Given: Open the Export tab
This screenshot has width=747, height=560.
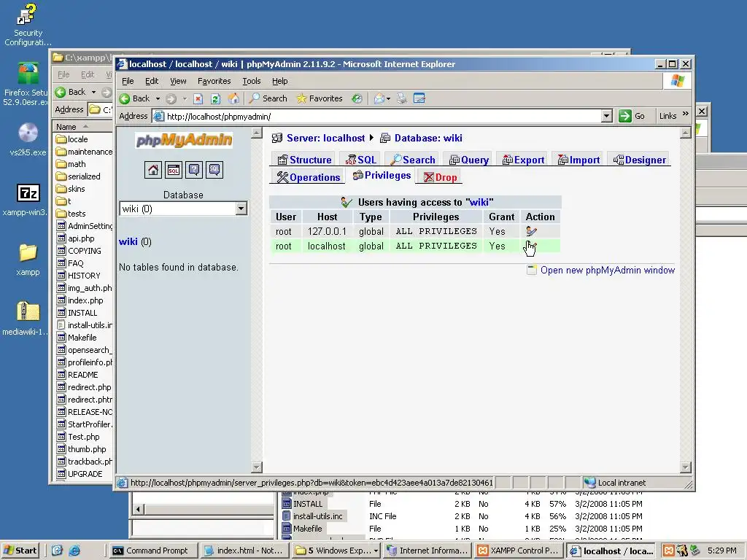Looking at the screenshot, I should tap(523, 160).
